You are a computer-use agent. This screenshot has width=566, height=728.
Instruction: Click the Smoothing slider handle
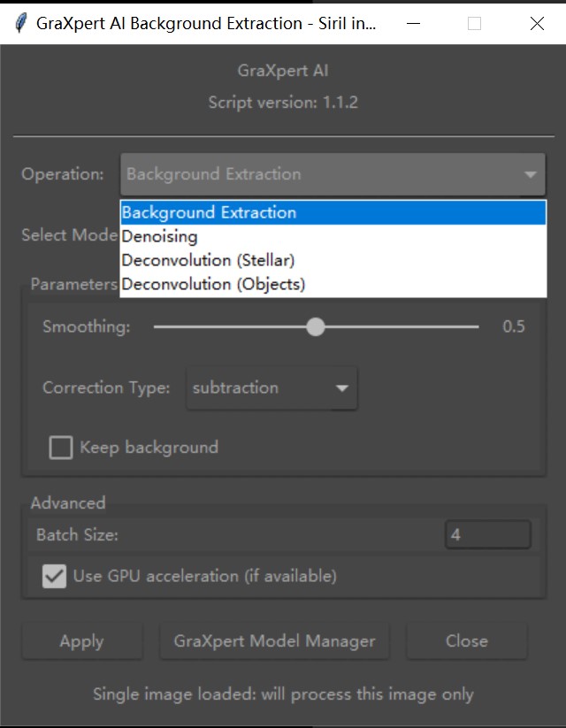(x=316, y=327)
